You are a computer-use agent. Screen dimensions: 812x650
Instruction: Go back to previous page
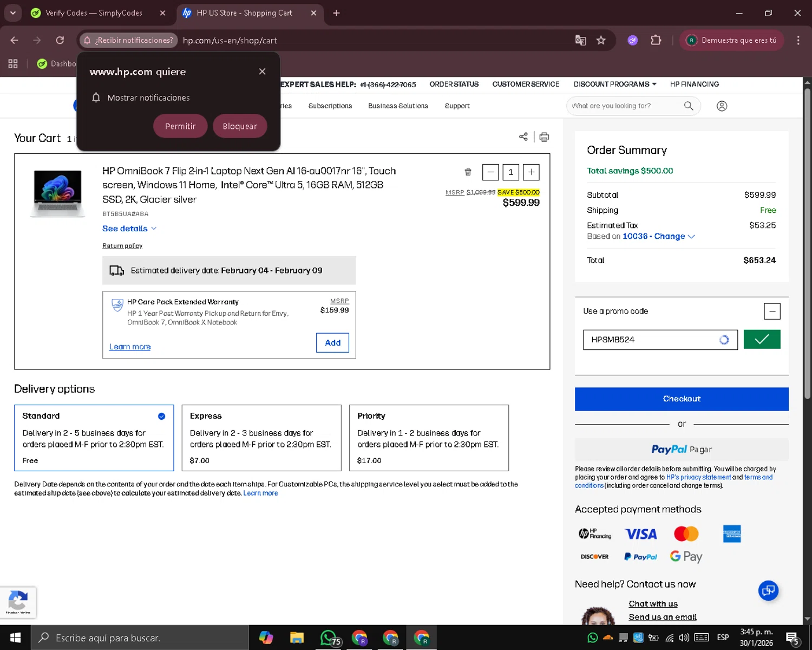pyautogui.click(x=15, y=40)
